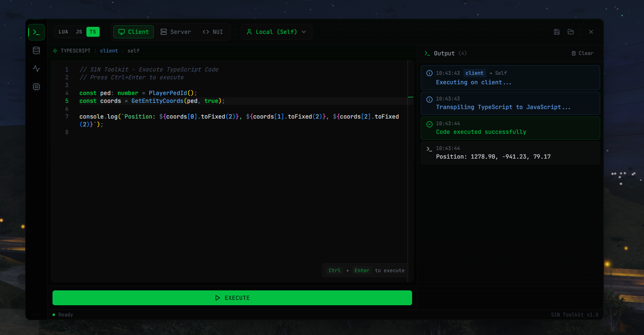Select the terminal console tool in sidebar

(x=36, y=32)
